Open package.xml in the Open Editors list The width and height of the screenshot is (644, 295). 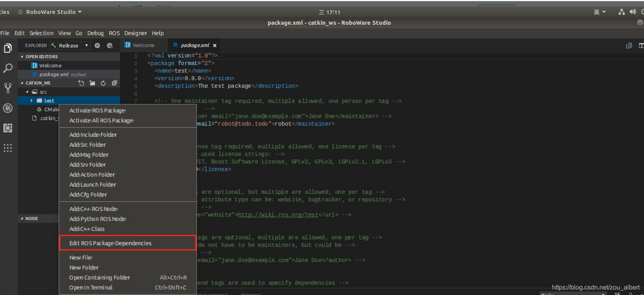coord(69,74)
